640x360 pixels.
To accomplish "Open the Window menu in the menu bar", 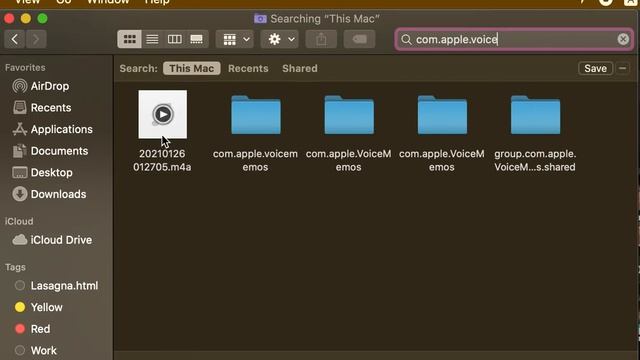I will pos(108,2).
